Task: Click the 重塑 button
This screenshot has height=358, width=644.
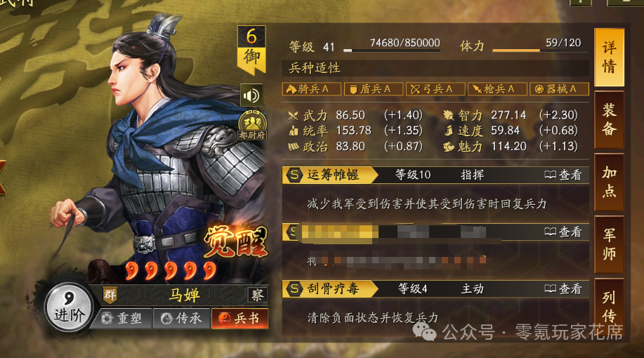Action: [x=121, y=319]
